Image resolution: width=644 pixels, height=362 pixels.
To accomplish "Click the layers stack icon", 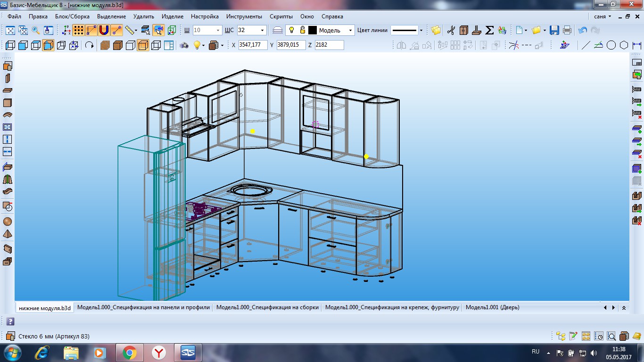I will click(x=278, y=30).
